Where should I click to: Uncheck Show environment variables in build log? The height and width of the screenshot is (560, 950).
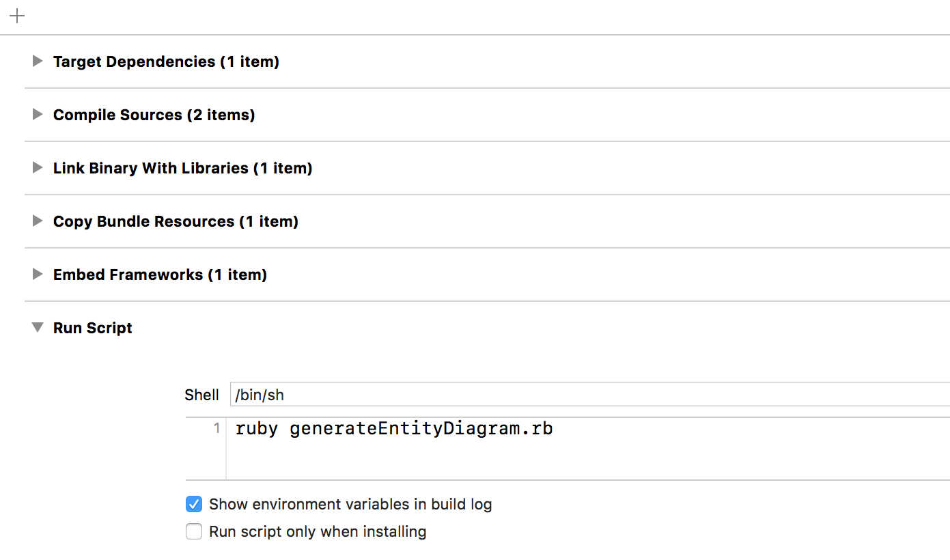194,505
